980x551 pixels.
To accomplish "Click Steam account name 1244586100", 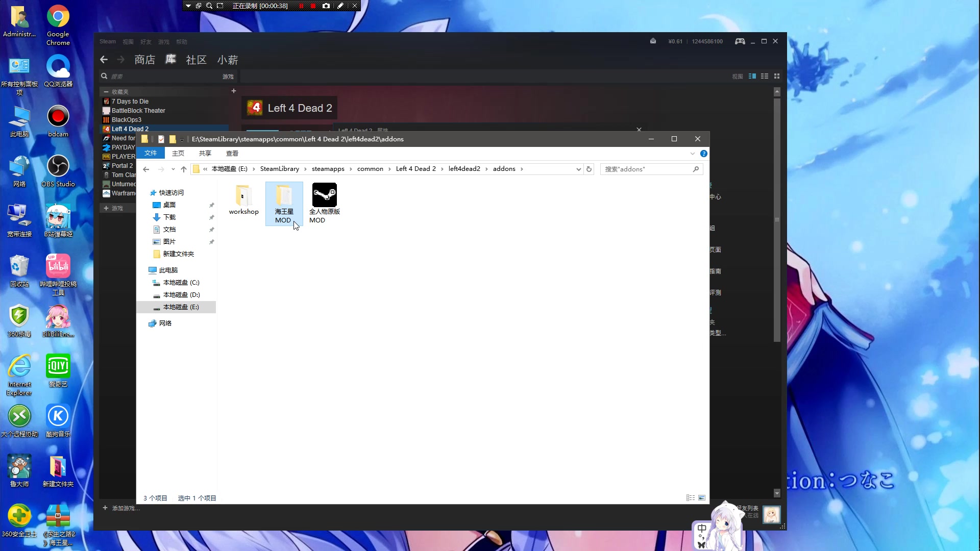I will pyautogui.click(x=707, y=41).
